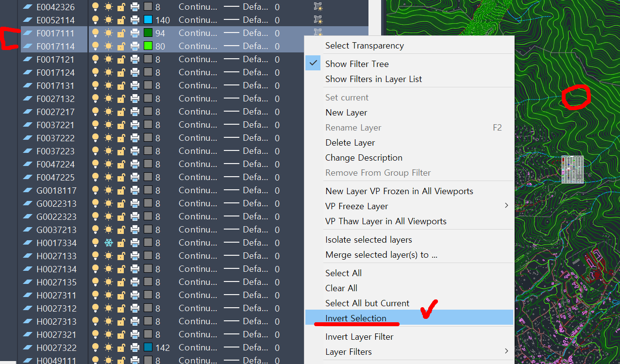Lock layer F0047225 with padlock icon
This screenshot has width=620, height=364.
click(x=121, y=177)
